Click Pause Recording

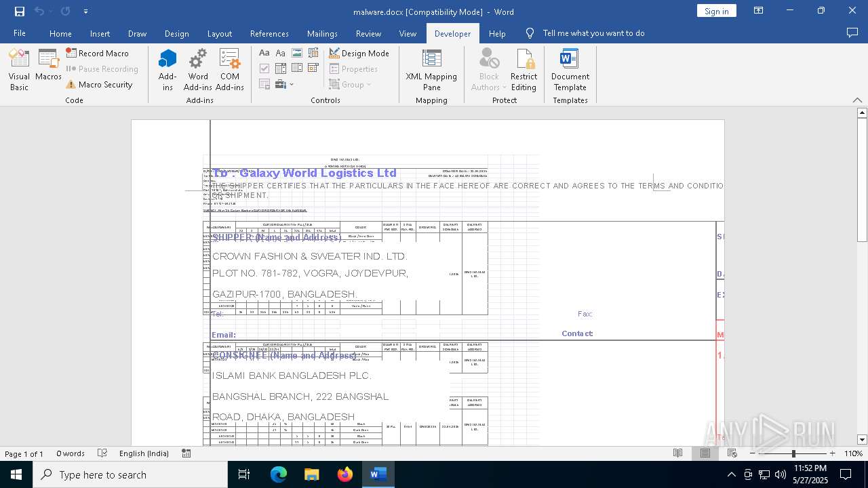coord(102,68)
